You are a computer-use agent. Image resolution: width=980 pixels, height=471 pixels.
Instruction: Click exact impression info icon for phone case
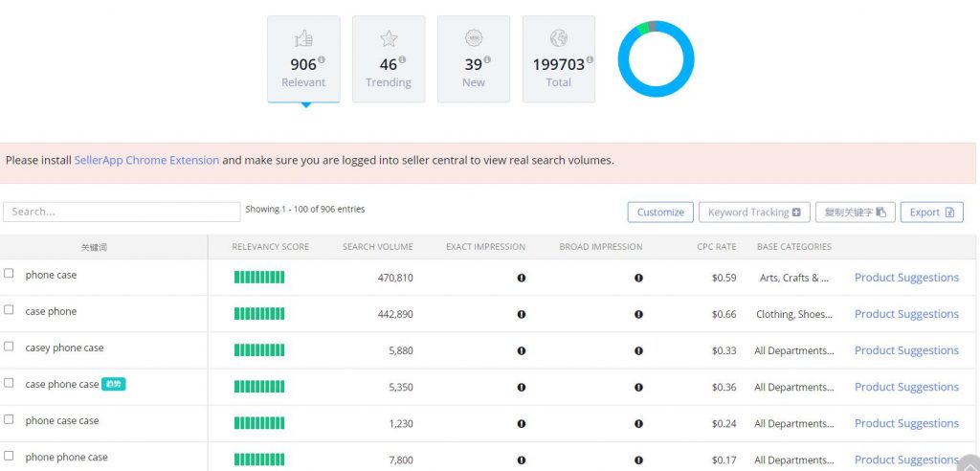click(x=522, y=278)
